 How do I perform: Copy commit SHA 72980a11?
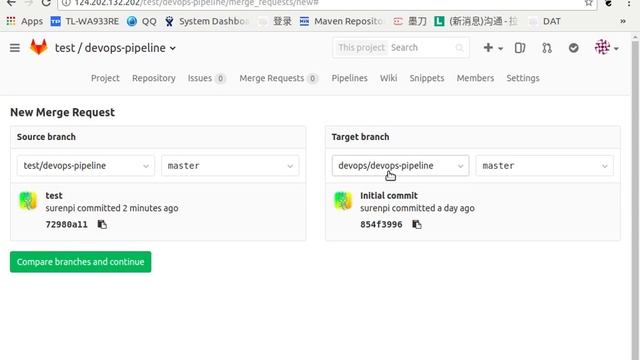pyautogui.click(x=102, y=224)
